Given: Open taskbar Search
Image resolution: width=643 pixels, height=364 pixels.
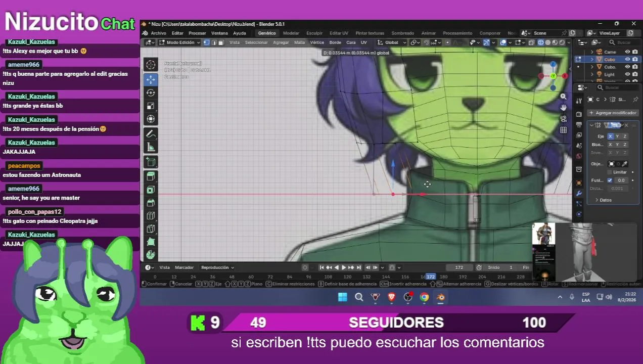Looking at the screenshot, I should [359, 297].
